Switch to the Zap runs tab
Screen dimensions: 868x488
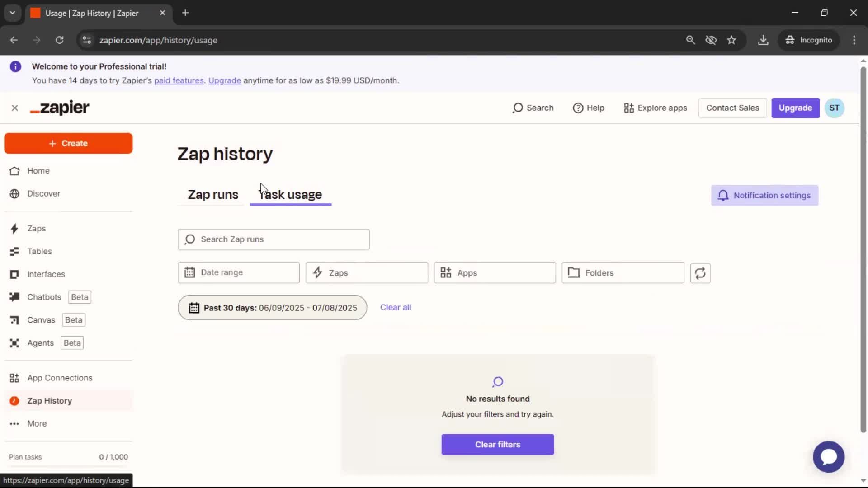point(213,195)
